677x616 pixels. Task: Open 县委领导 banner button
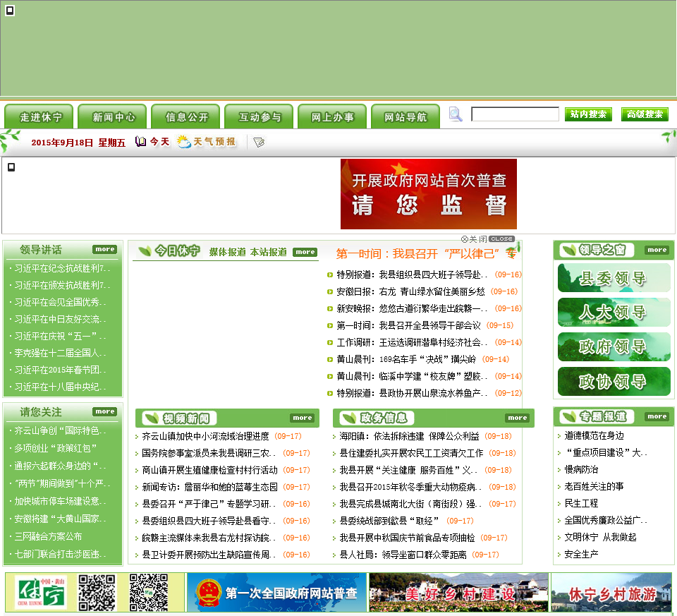pyautogui.click(x=614, y=278)
